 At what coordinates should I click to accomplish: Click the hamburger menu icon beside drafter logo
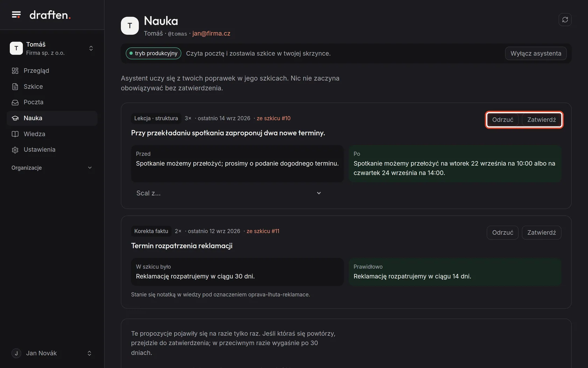(x=16, y=15)
